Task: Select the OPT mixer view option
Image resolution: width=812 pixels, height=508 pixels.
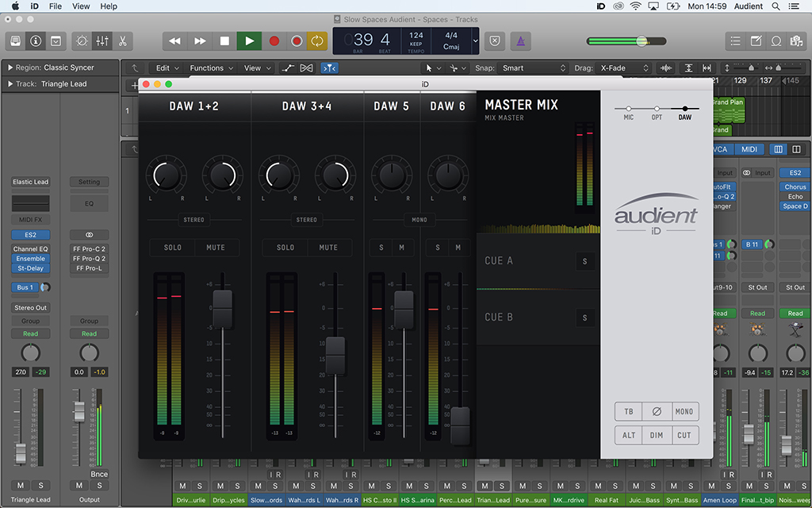Action: click(x=657, y=109)
